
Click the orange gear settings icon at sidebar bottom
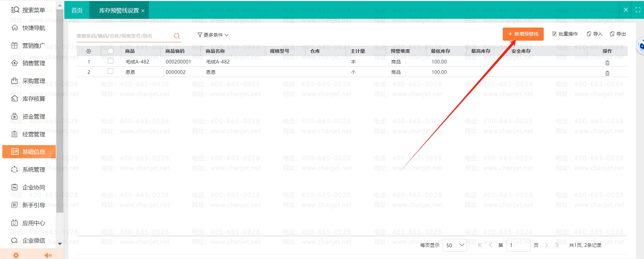pos(16,255)
